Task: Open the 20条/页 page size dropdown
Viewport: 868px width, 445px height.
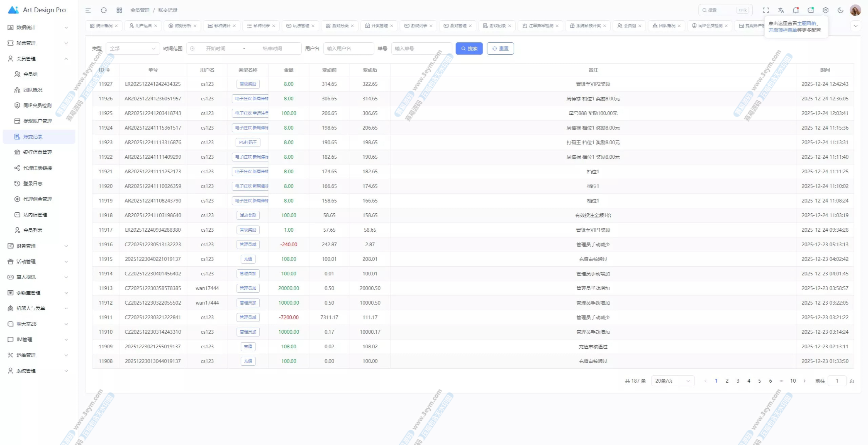Action: (x=672, y=381)
